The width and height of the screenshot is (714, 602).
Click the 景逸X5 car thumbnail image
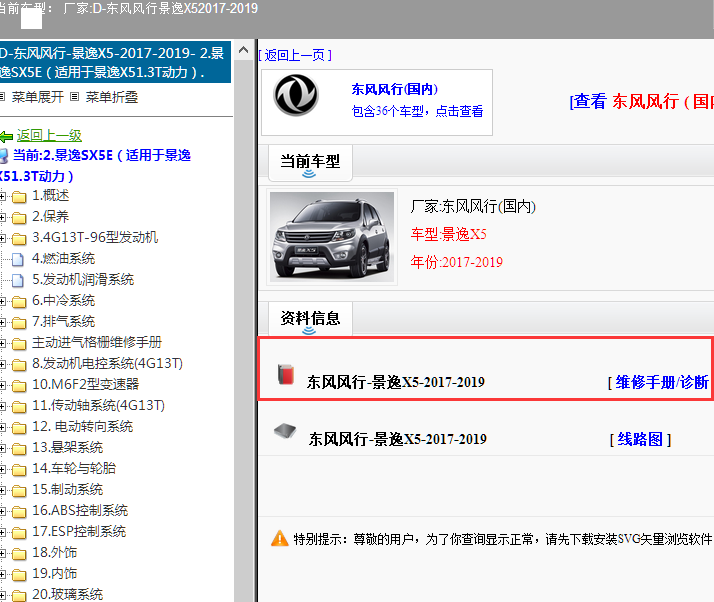pos(332,237)
